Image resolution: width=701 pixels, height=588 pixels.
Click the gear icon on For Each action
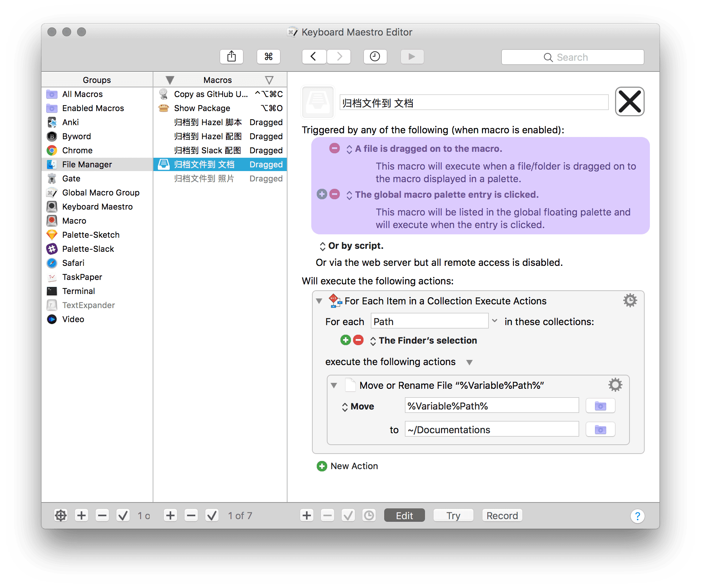(x=629, y=300)
